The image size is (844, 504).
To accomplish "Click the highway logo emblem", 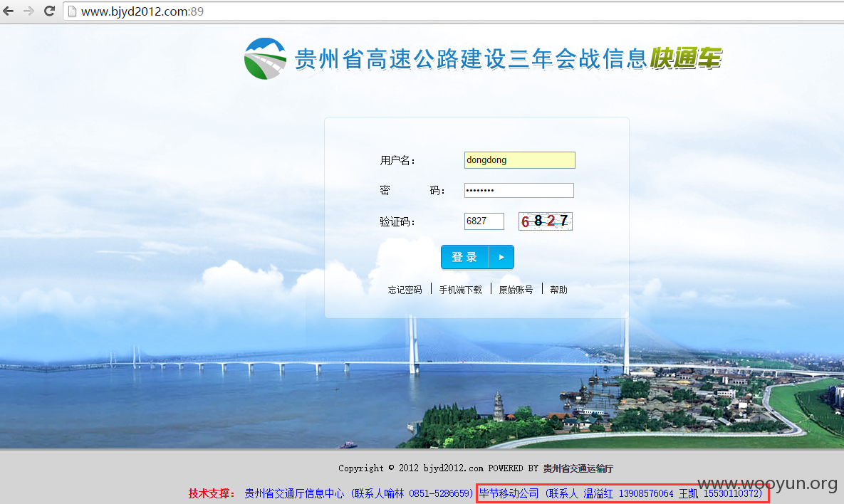I will [x=265, y=58].
